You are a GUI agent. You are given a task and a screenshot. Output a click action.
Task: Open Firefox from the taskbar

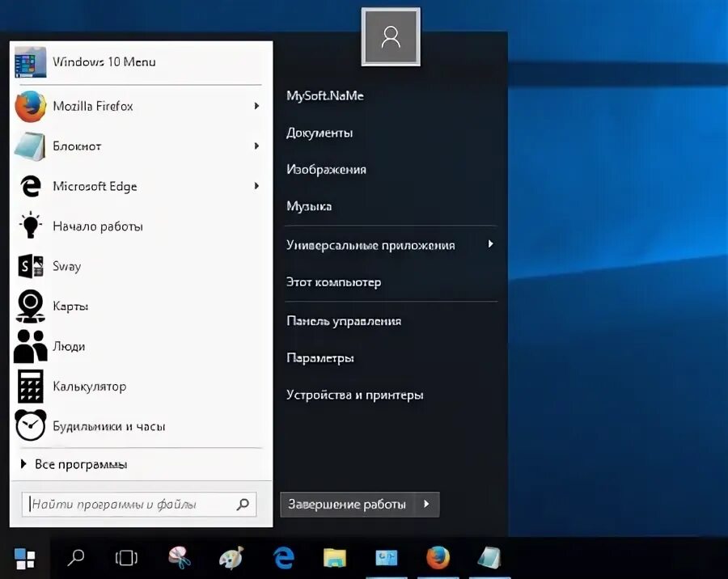[438, 558]
